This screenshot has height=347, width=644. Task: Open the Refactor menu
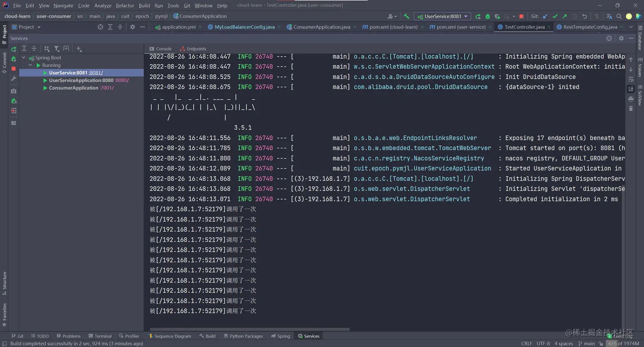point(125,6)
